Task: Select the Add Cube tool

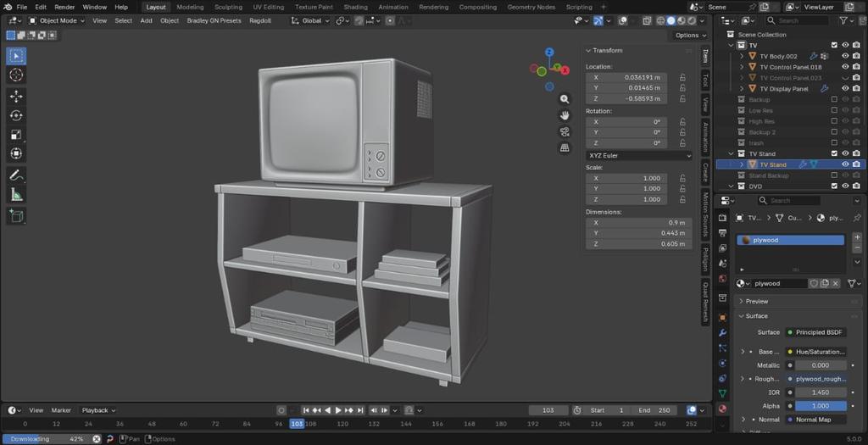Action: pyautogui.click(x=16, y=216)
